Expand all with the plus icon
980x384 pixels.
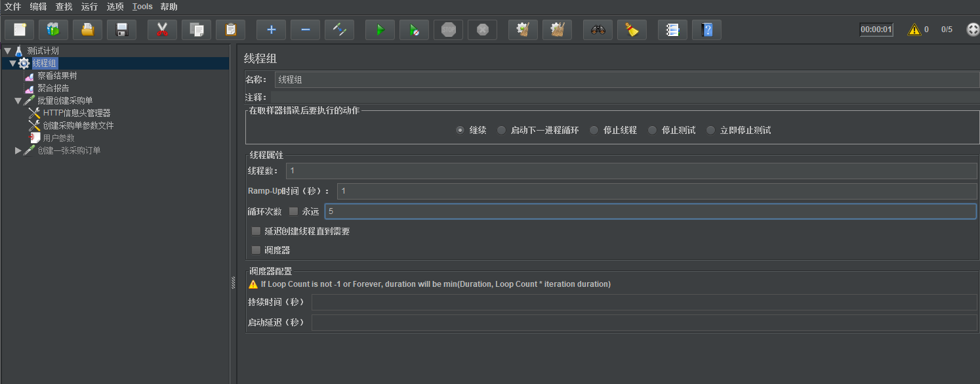tap(271, 30)
